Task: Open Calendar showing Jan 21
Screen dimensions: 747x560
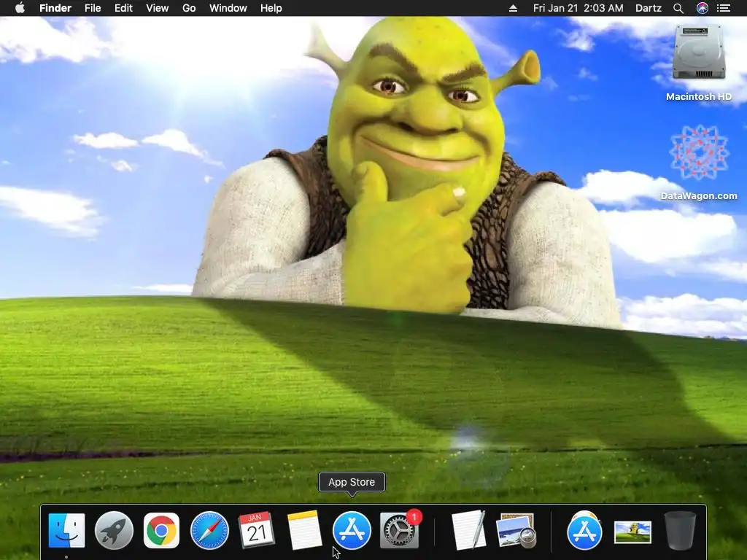Action: [x=256, y=530]
